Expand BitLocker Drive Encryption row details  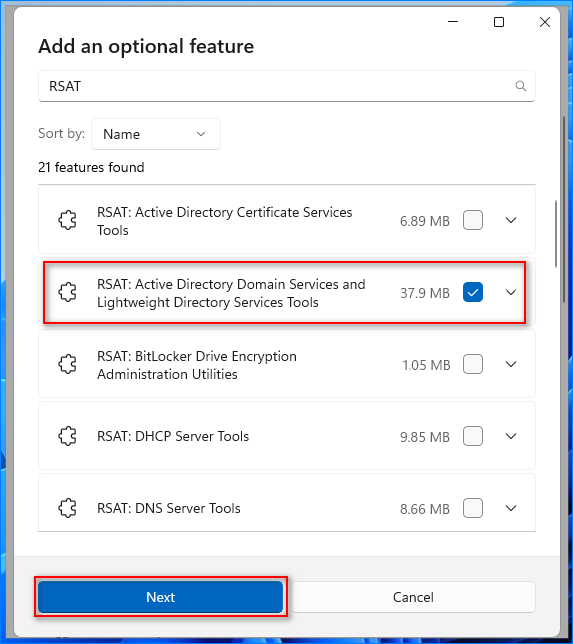pyautogui.click(x=511, y=364)
